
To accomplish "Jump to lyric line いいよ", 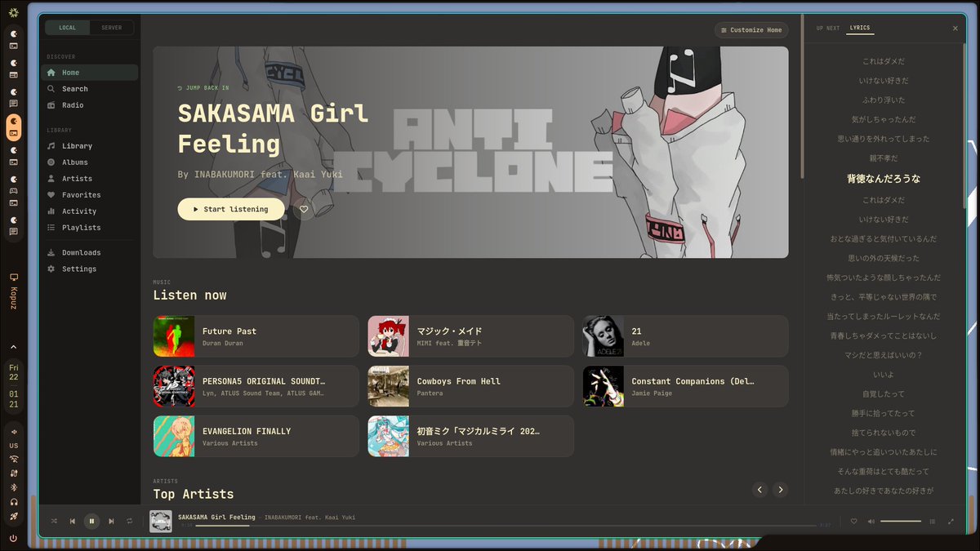I will click(884, 375).
